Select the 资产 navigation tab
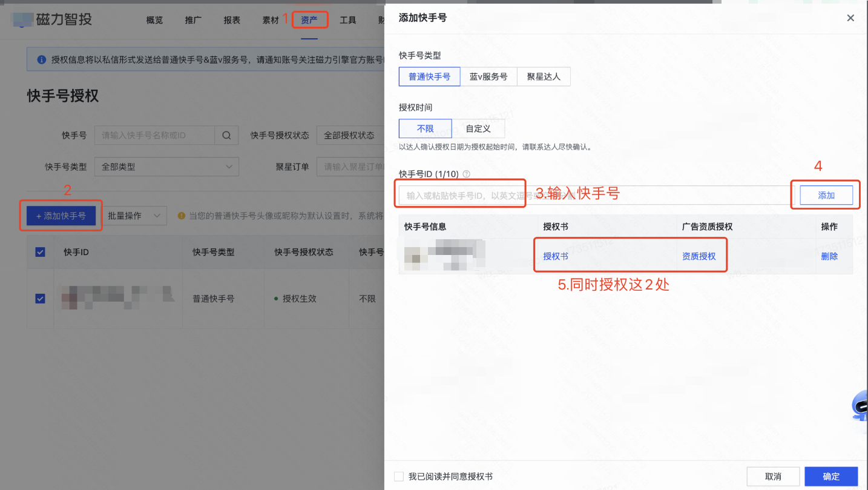 [309, 19]
